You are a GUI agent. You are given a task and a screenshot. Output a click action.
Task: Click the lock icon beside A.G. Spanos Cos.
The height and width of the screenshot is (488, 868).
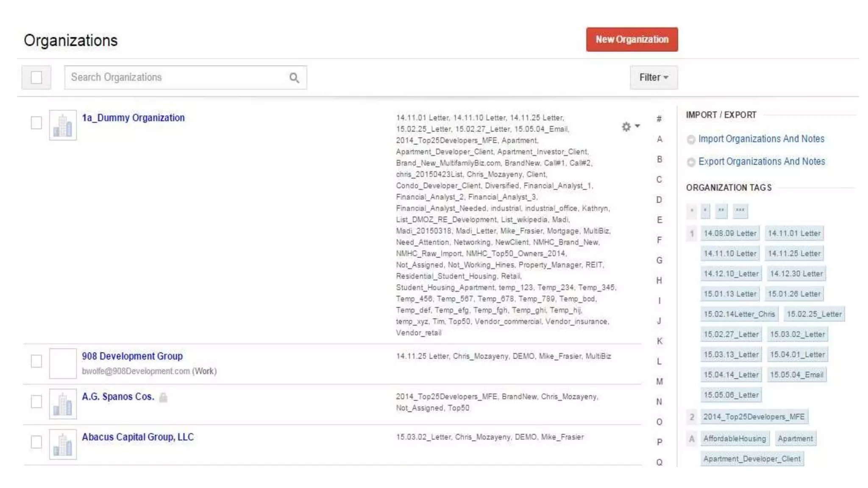pyautogui.click(x=163, y=397)
